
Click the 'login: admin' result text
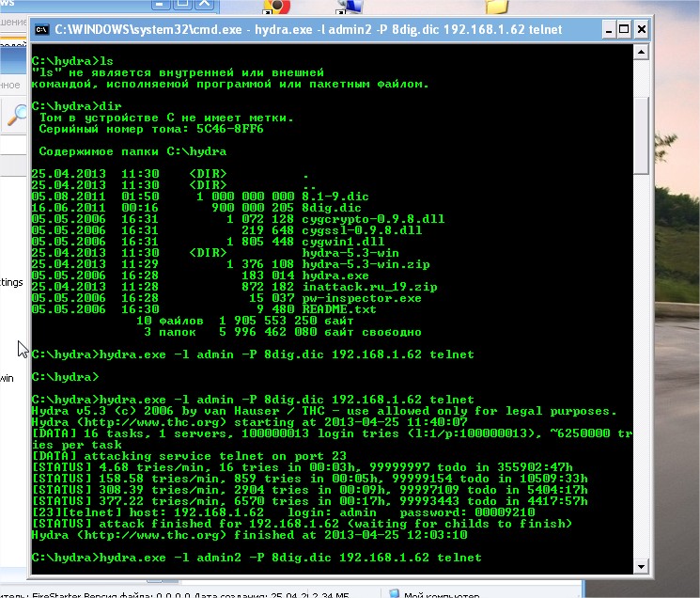coord(332,512)
